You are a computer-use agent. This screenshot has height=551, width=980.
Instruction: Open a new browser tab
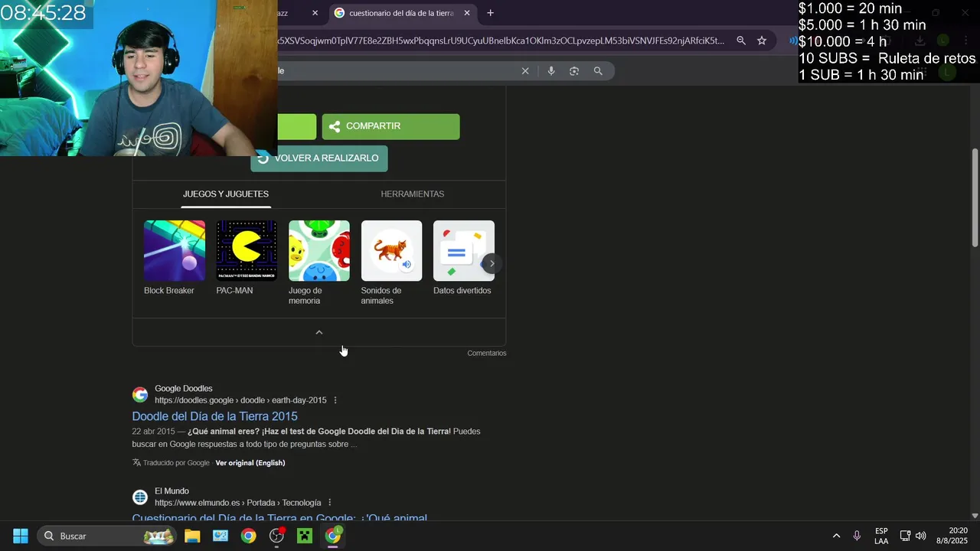click(491, 13)
